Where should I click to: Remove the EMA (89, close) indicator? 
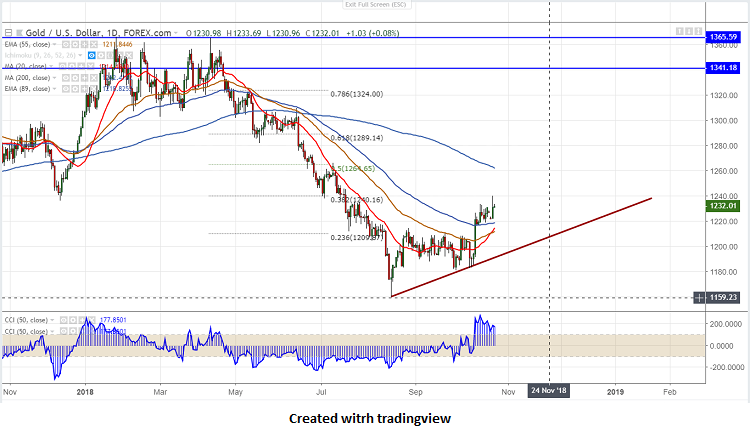[x=93, y=89]
